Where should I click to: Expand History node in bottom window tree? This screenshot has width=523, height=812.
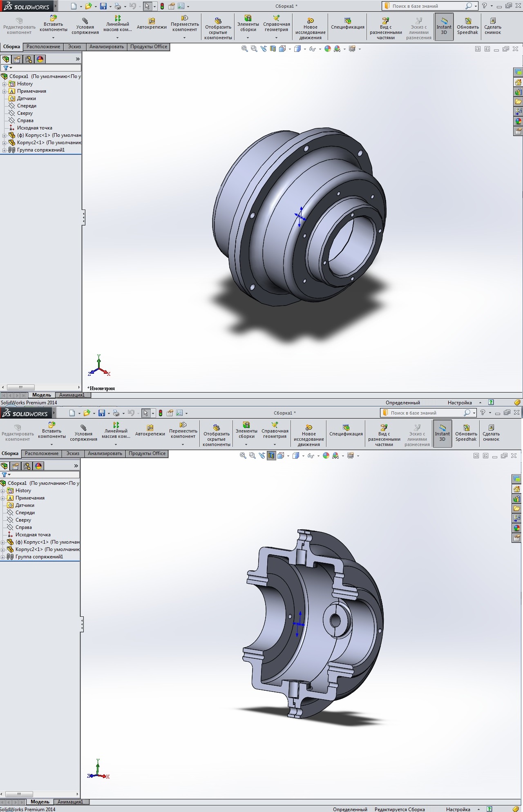click(2, 491)
